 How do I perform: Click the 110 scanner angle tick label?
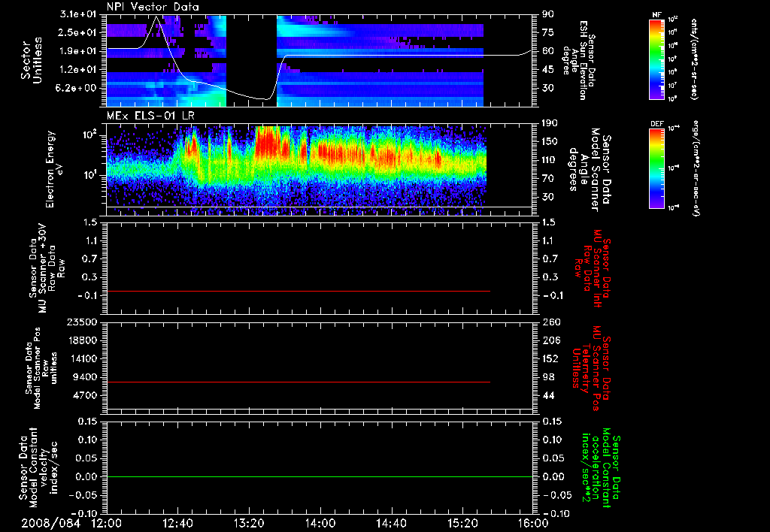pos(550,160)
